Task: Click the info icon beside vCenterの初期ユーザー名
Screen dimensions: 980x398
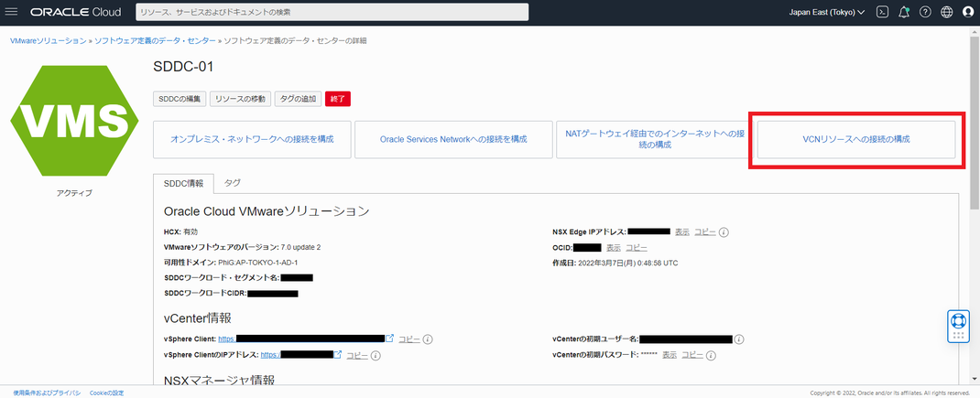Action: coord(739,339)
